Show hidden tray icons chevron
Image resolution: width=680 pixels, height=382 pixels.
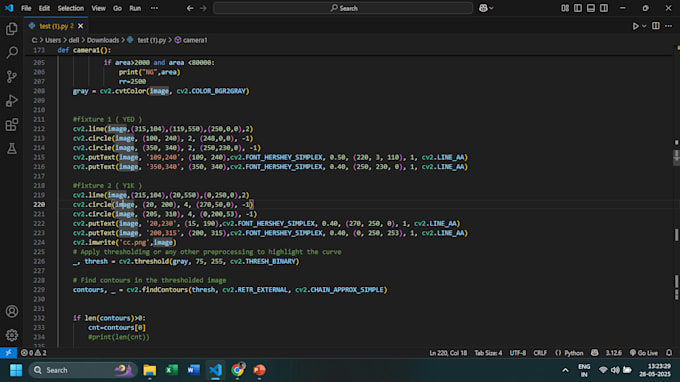click(565, 370)
